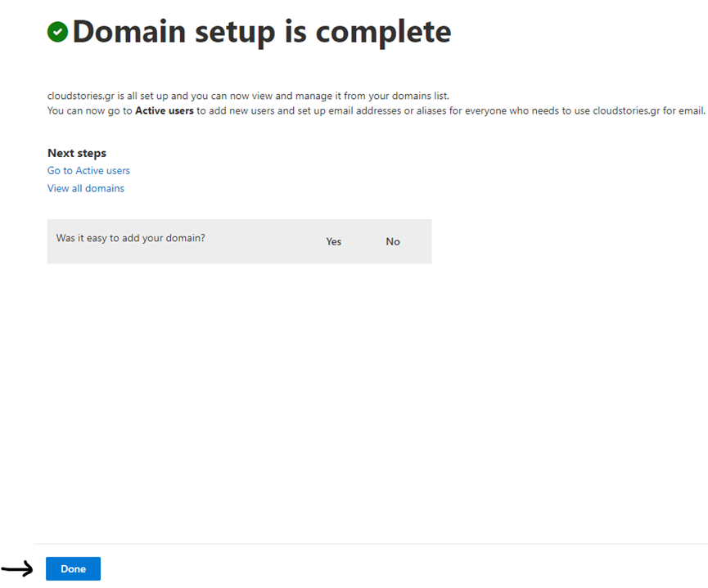Click the Domain setup is complete heading

pos(261,32)
